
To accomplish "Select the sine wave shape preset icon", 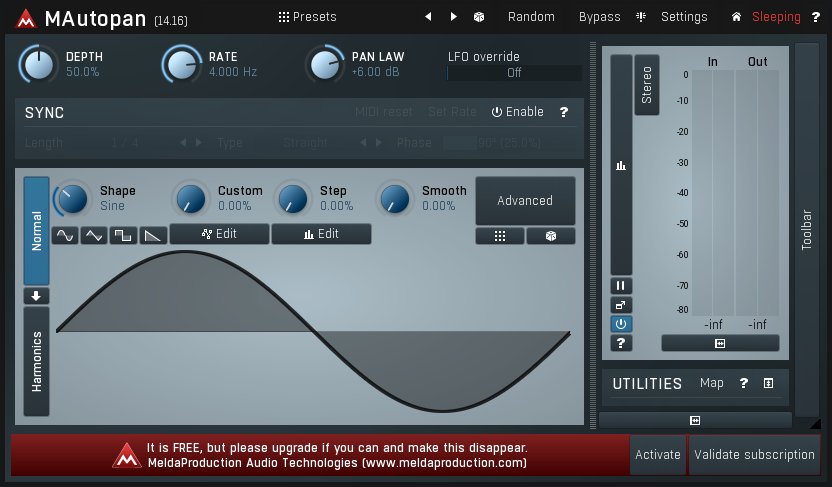I will pos(65,236).
